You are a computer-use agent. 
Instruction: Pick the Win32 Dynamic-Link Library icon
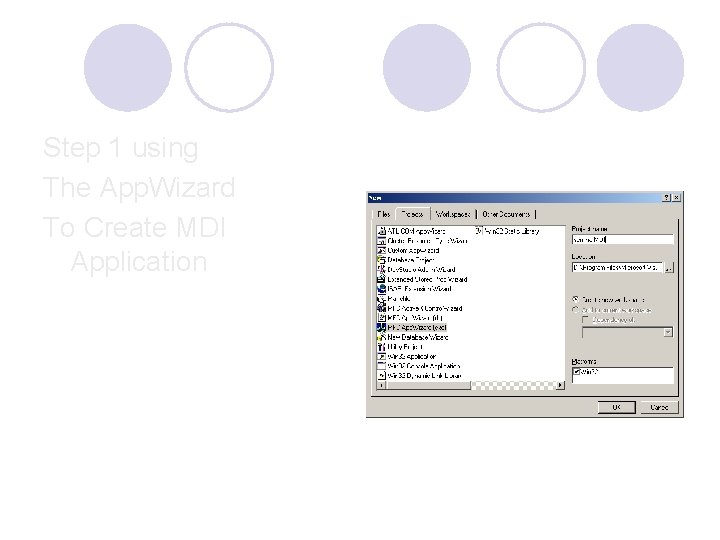pos(381,376)
